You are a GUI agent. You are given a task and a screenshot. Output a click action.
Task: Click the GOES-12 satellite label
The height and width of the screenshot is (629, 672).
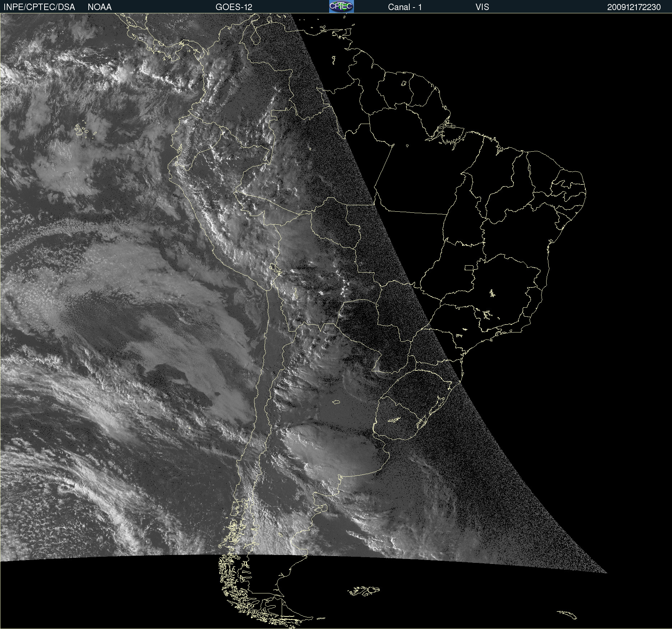pyautogui.click(x=234, y=7)
